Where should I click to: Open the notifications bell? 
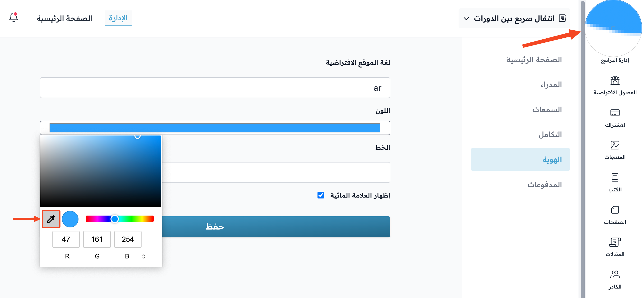coord(14,17)
